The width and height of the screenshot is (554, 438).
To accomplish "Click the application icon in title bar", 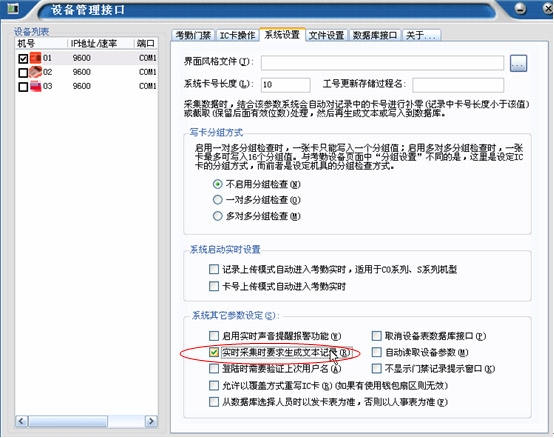I will (13, 8).
